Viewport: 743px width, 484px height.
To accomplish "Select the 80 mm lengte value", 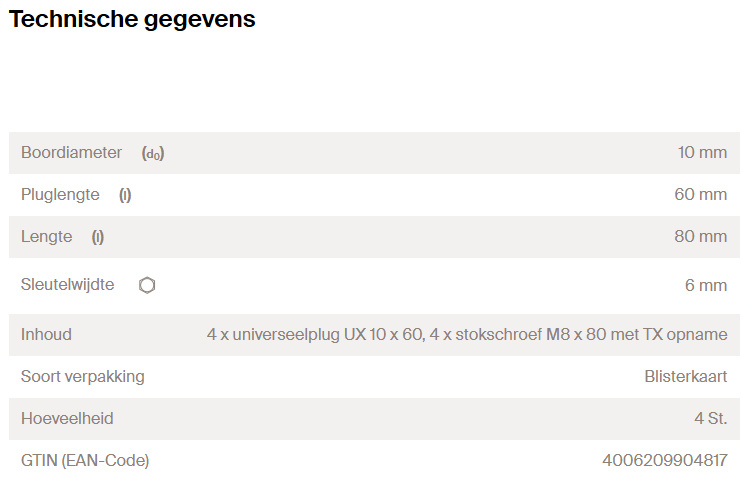I will 701,236.
